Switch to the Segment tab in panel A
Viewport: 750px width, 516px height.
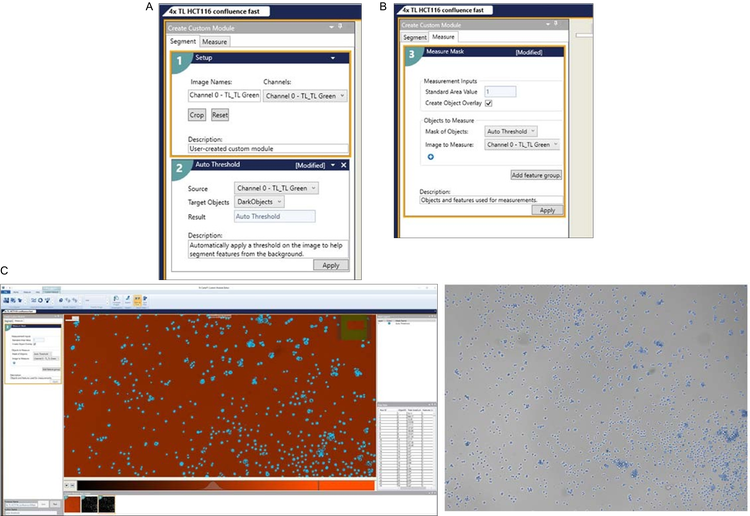coord(182,42)
